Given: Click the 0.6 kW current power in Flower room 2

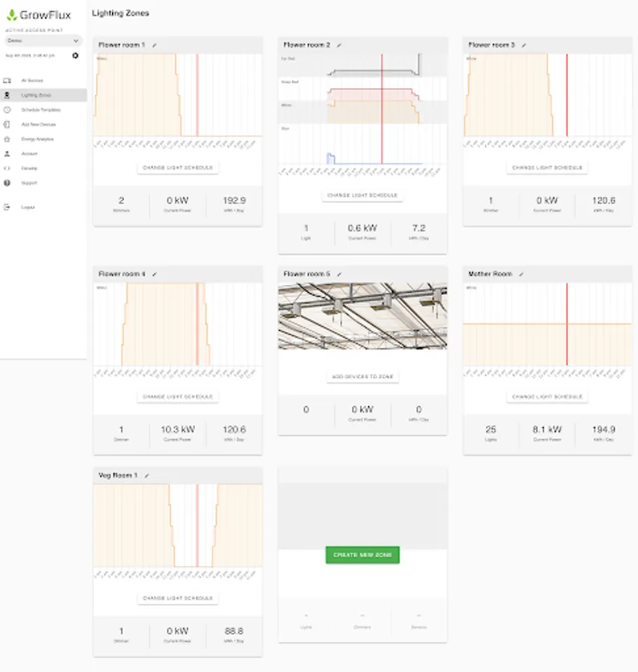Looking at the screenshot, I should tap(362, 228).
